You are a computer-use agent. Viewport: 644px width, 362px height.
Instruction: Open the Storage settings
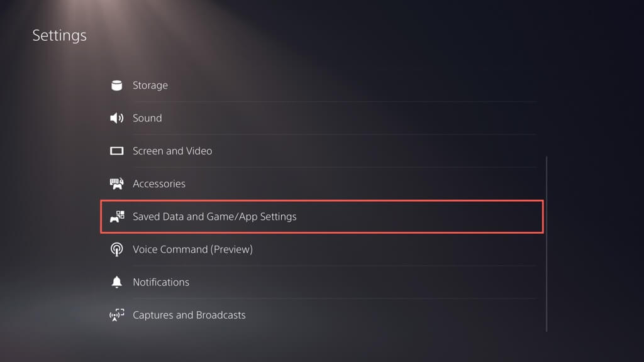(x=150, y=85)
